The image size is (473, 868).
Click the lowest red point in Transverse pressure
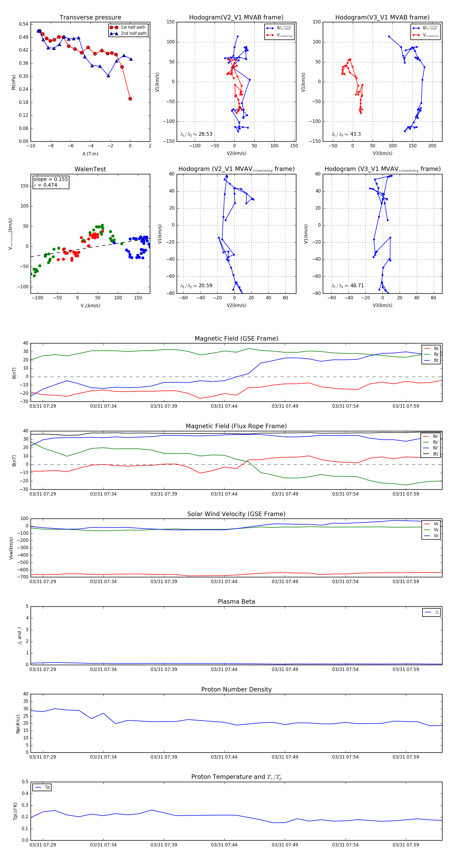click(130, 99)
